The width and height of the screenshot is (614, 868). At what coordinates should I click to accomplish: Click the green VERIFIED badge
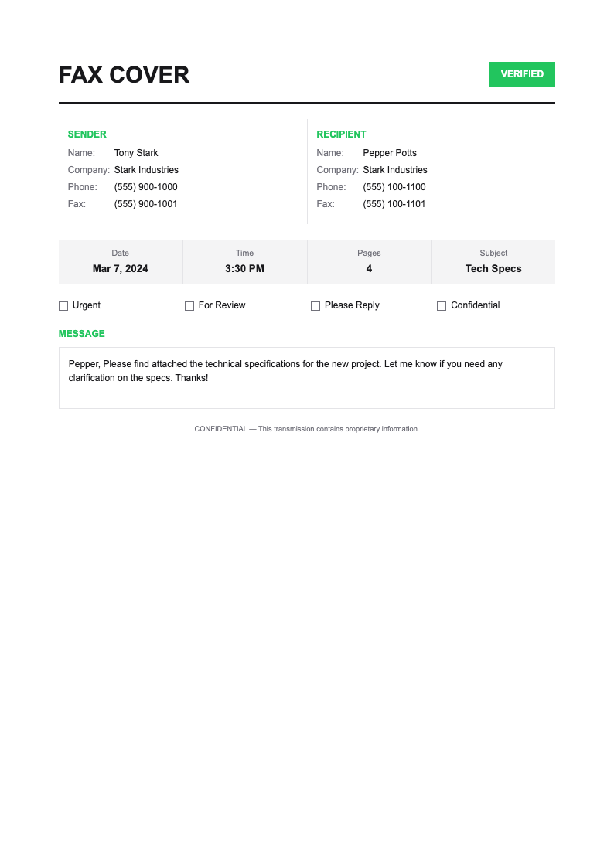click(x=522, y=74)
